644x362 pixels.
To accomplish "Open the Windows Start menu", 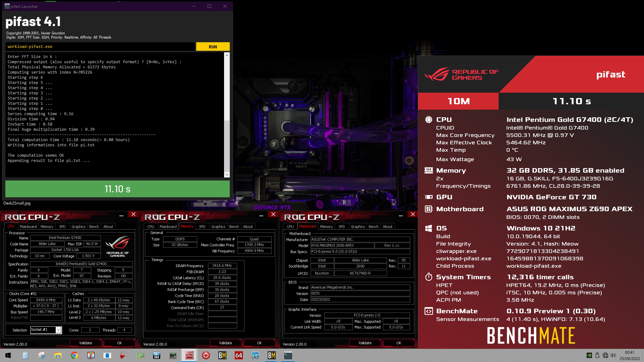I will (x=8, y=355).
